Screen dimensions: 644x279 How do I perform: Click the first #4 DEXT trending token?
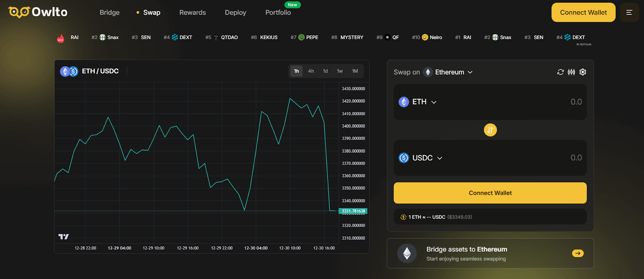click(178, 37)
